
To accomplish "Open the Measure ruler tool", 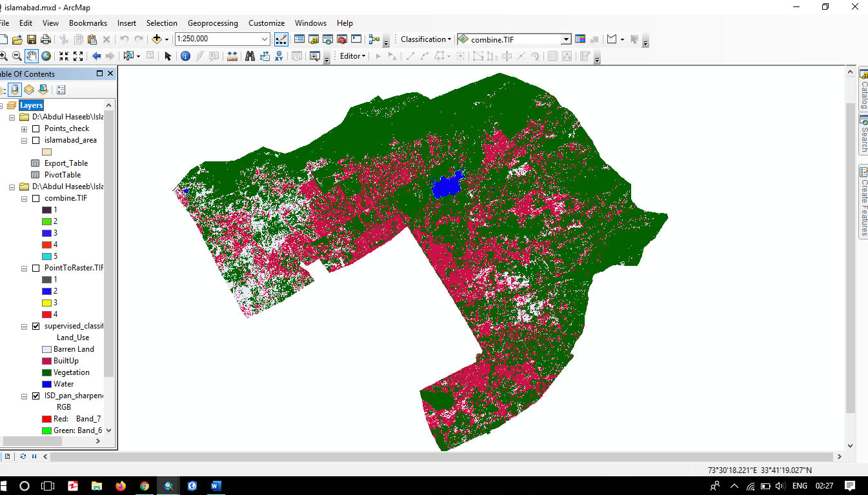I will click(232, 56).
